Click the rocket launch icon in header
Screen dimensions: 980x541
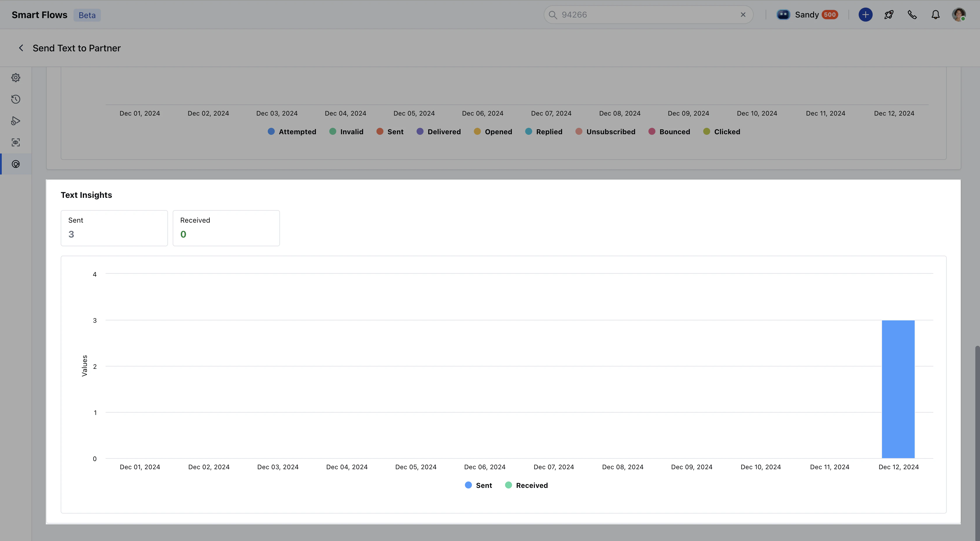click(889, 15)
